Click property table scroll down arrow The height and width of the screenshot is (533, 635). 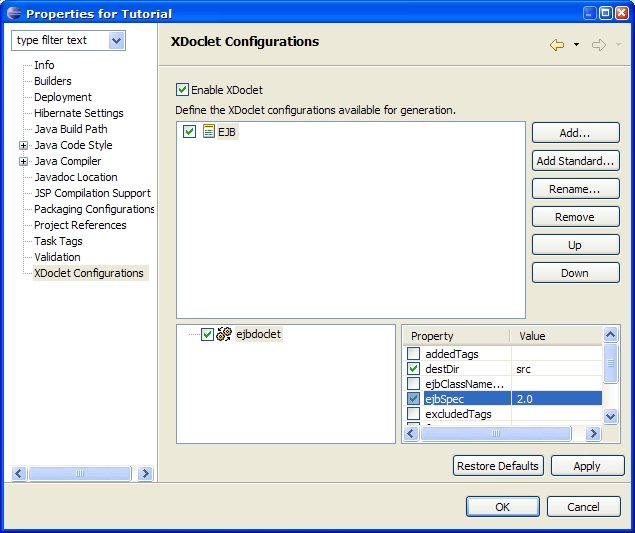(610, 416)
